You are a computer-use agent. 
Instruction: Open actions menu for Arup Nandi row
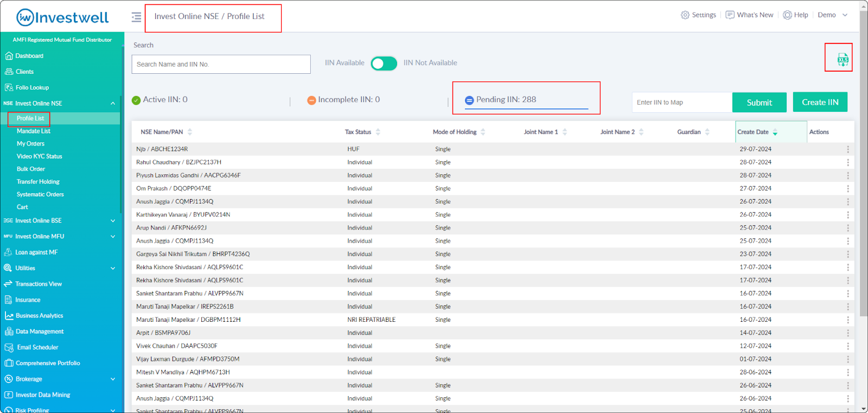click(848, 228)
